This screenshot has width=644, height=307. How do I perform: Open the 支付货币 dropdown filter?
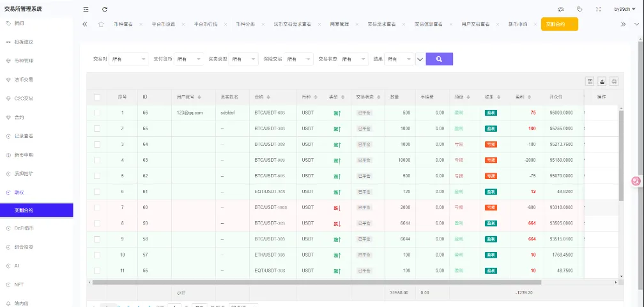click(188, 59)
